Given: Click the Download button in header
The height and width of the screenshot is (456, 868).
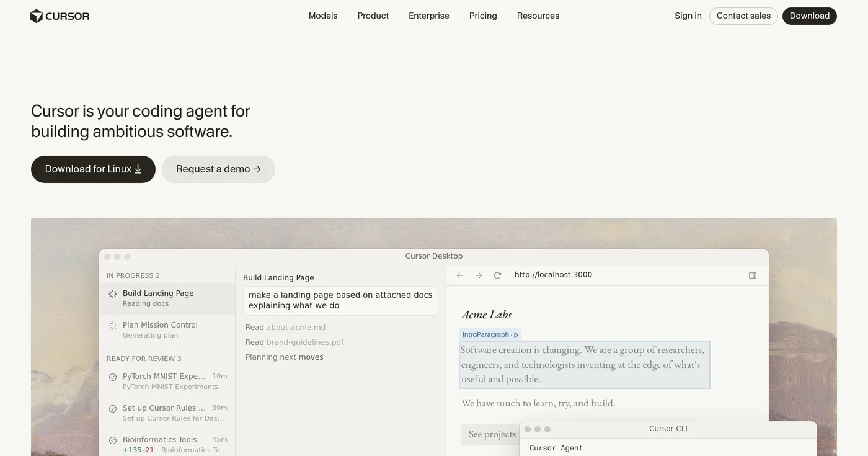Looking at the screenshot, I should tap(810, 16).
